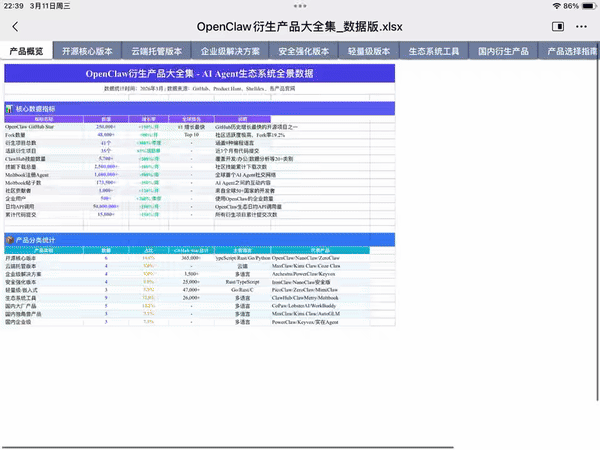The image size is (600, 450).
Task: Tap the 365,000+ star total cell
Action: point(191,258)
